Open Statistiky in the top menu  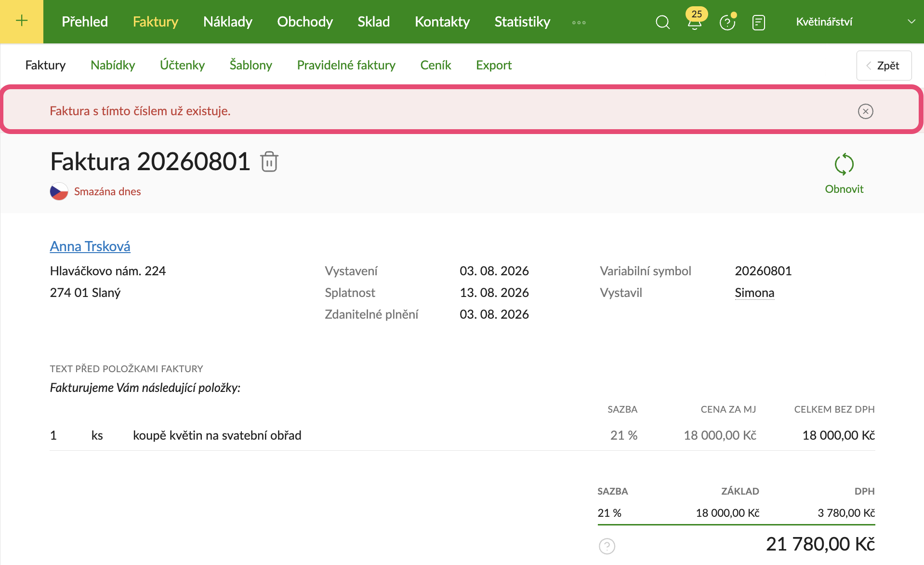[522, 22]
